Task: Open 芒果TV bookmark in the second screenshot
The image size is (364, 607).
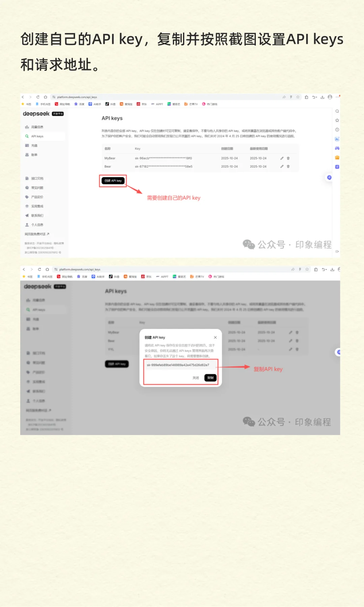Action: click(197, 277)
